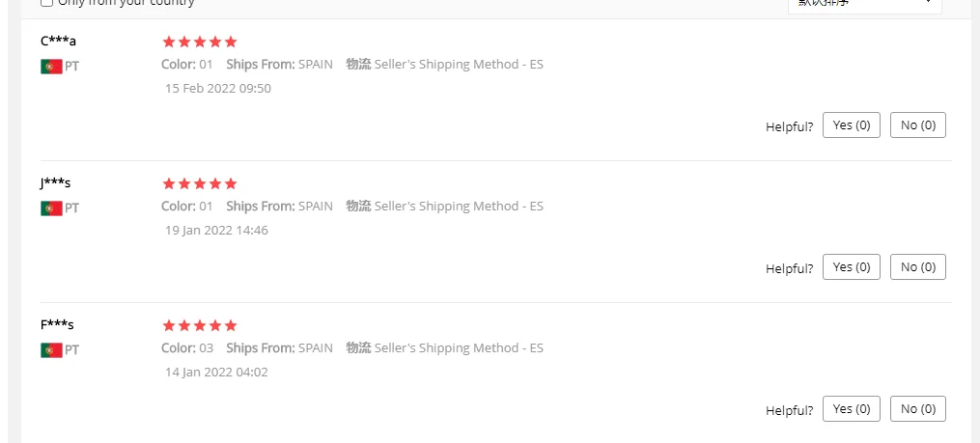This screenshot has height=443, width=980.
Task: Click the star rating of J***s's review
Action: pyautogui.click(x=199, y=183)
